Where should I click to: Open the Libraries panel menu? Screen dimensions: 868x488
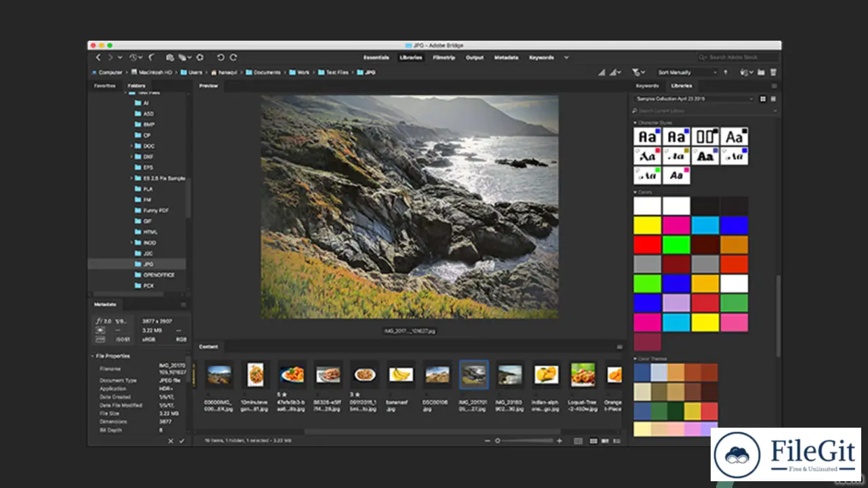tap(774, 86)
